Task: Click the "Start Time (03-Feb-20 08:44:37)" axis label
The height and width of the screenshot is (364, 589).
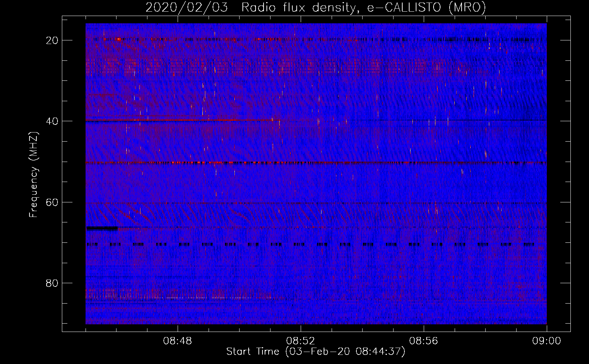Action: [x=316, y=352]
